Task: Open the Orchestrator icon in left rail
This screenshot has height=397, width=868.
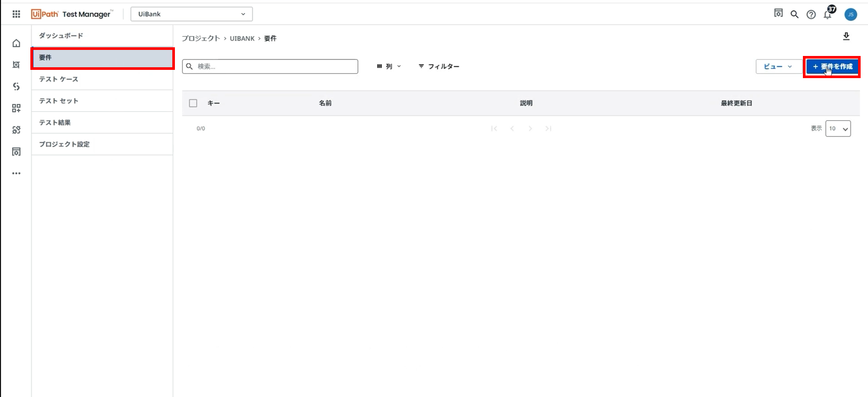Action: pyautogui.click(x=16, y=86)
